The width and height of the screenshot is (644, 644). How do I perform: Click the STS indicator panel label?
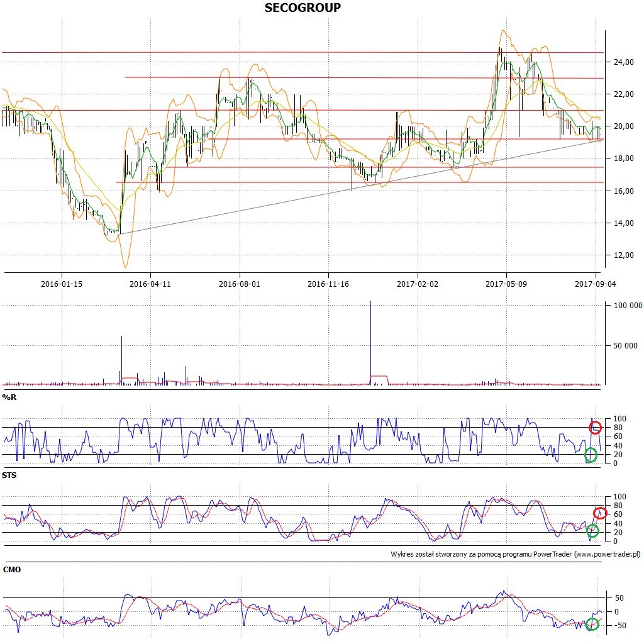click(x=9, y=475)
